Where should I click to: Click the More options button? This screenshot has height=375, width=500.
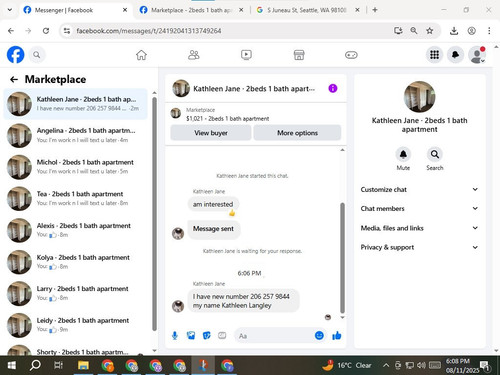(297, 133)
